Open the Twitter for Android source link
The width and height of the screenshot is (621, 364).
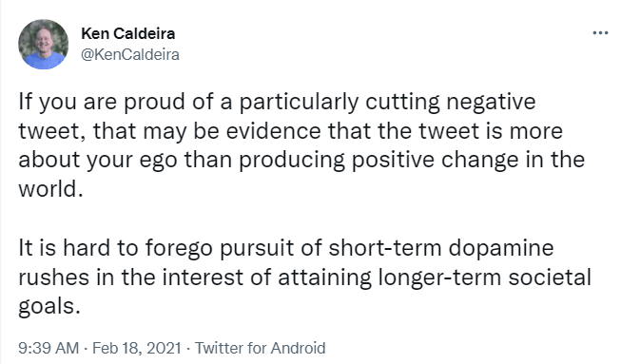coord(260,348)
